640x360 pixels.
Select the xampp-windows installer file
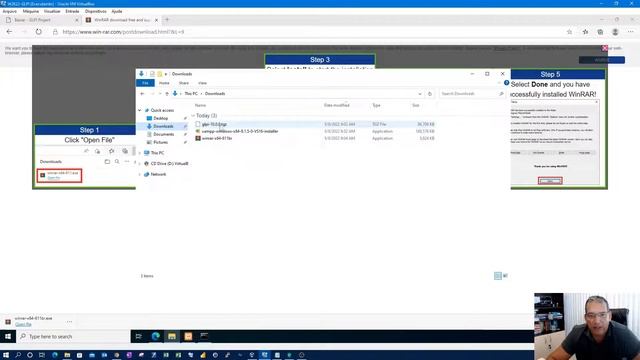(240, 131)
